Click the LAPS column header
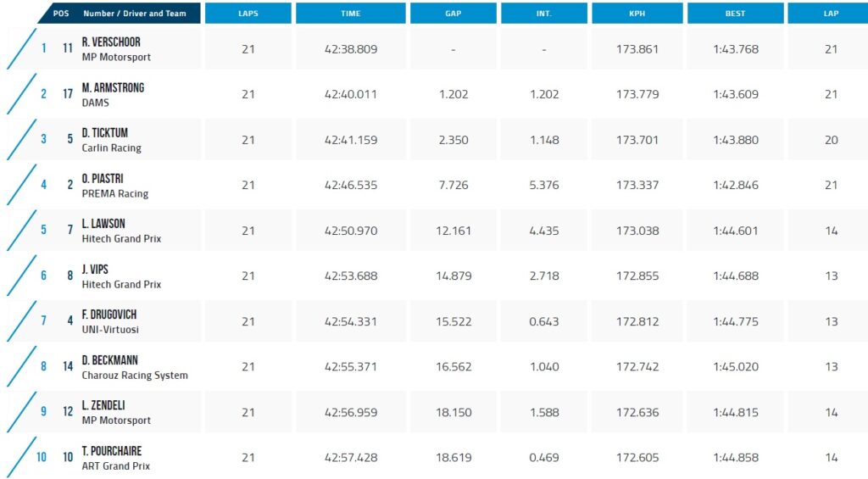 coord(248,14)
